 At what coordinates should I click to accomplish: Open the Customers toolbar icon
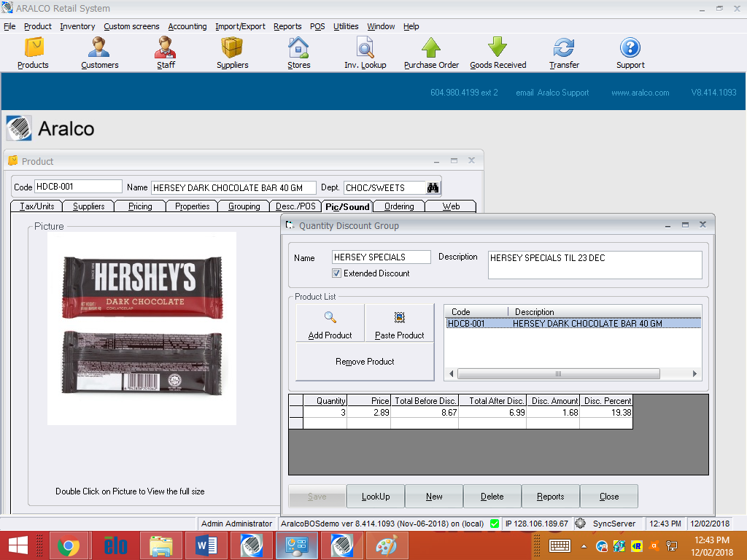click(99, 52)
